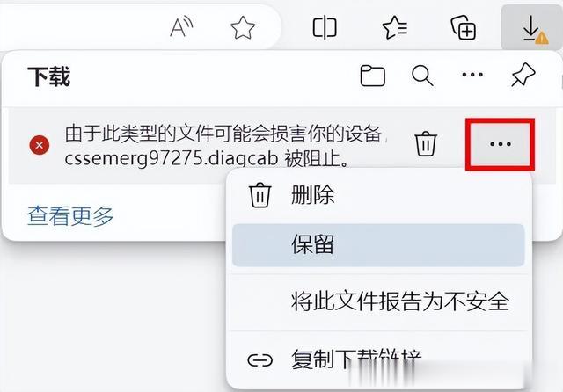This screenshot has width=563, height=392.
Task: Click the red blocked-error status icon
Action: pos(40,145)
